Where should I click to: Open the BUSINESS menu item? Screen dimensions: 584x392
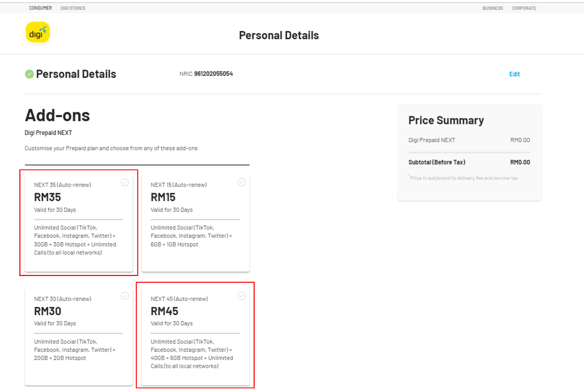[x=493, y=8]
